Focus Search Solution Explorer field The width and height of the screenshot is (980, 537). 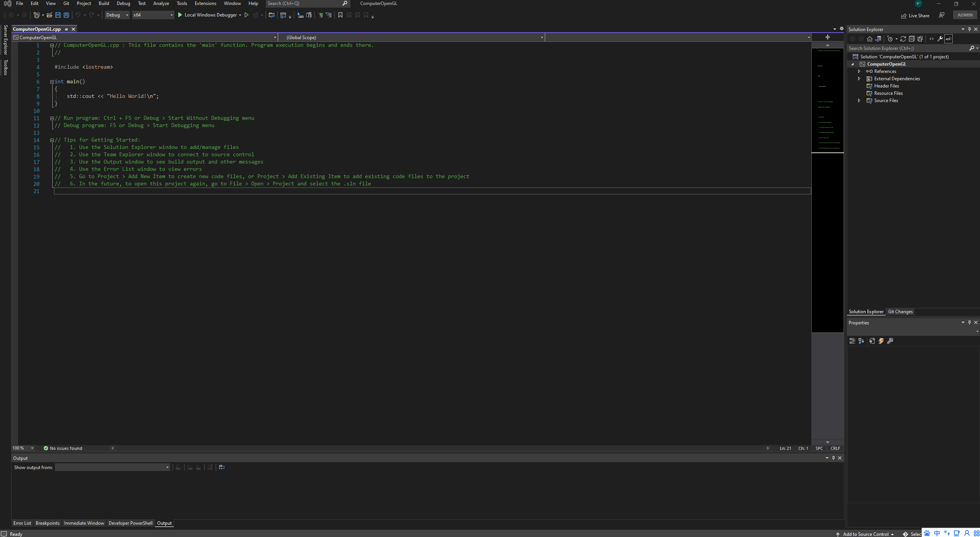point(909,48)
